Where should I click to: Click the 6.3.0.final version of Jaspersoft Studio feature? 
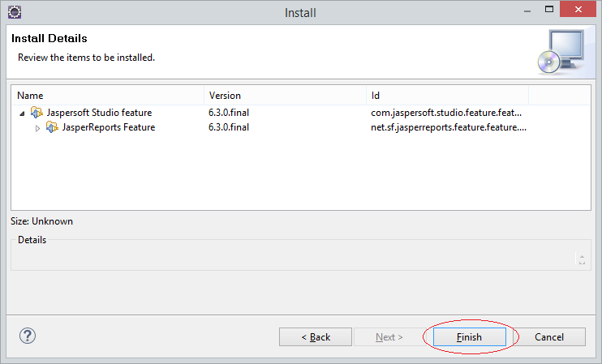[x=229, y=113]
